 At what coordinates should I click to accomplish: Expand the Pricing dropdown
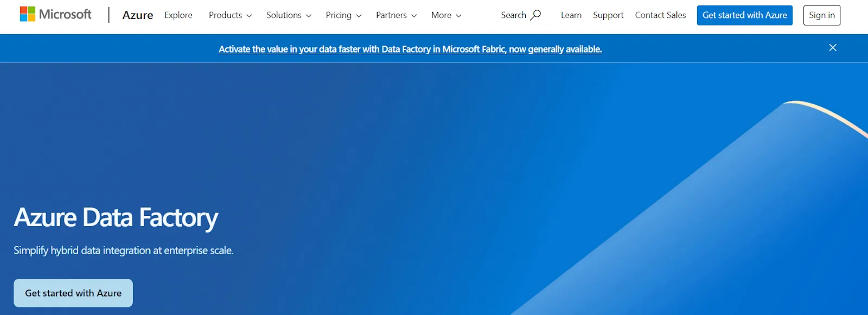click(343, 15)
